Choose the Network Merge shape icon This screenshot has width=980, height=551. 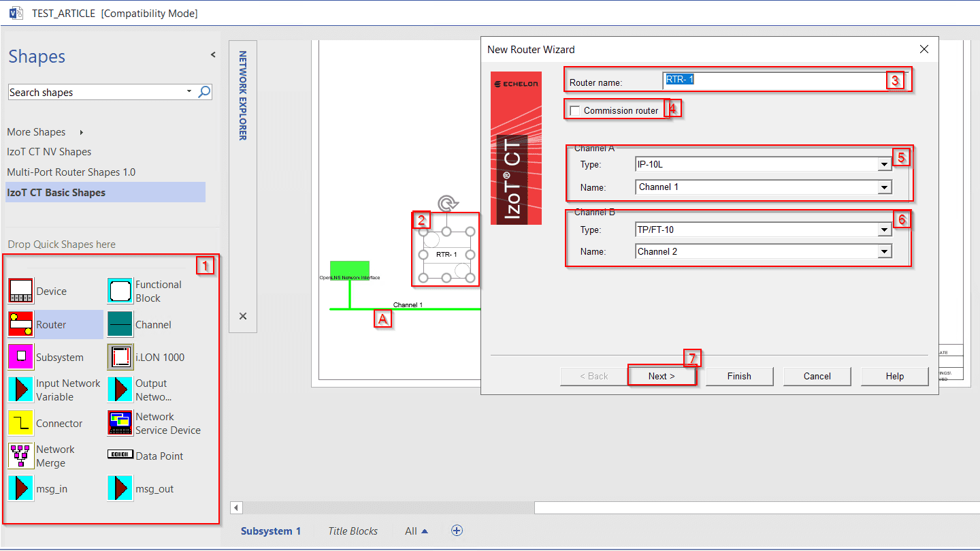tap(20, 456)
